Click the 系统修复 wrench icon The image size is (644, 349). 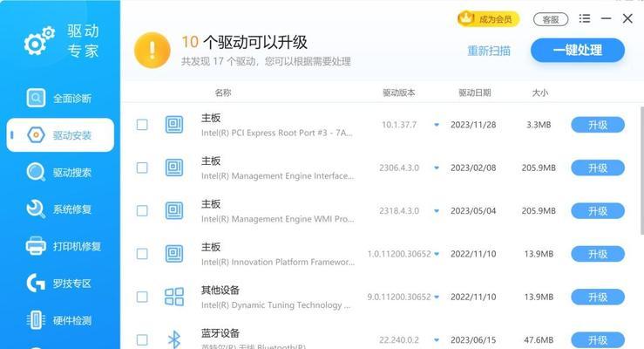pyautogui.click(x=36, y=209)
